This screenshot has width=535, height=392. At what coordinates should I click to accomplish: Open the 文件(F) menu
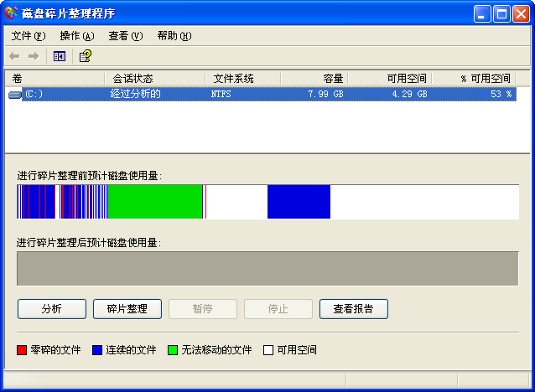[x=29, y=36]
